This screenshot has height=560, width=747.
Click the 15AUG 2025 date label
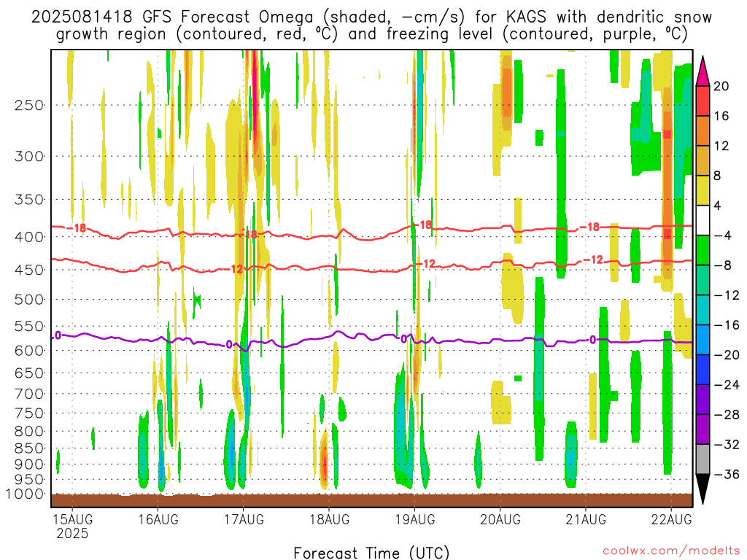point(72,526)
